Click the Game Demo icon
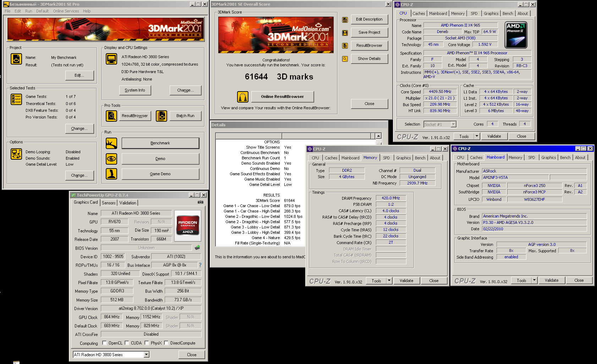The height and width of the screenshot is (364, 597). (x=111, y=174)
